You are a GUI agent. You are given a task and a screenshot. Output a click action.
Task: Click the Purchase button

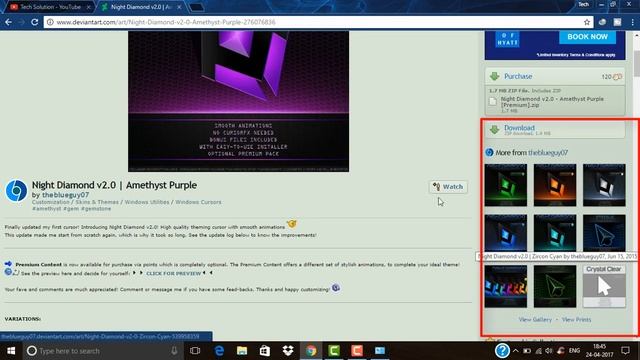pos(555,76)
